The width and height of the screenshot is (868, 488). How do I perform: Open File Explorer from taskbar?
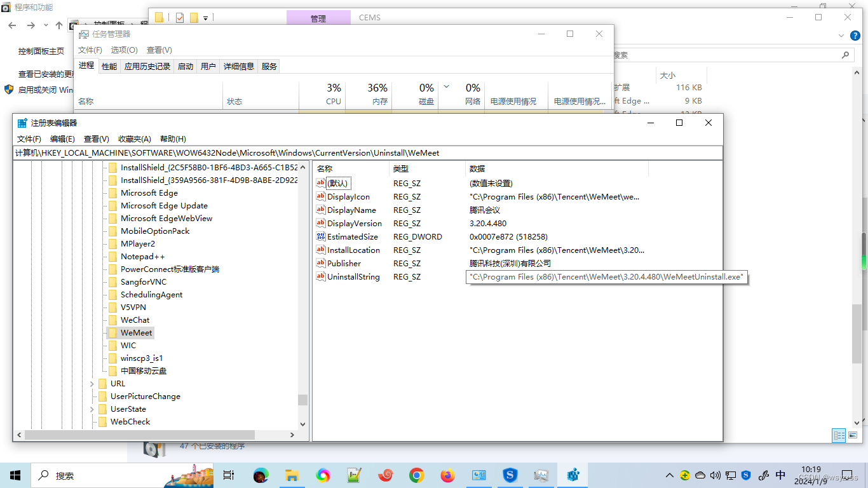click(292, 475)
